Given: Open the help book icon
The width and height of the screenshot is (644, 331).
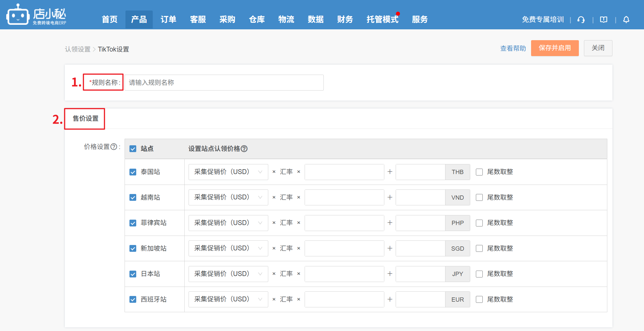Looking at the screenshot, I should 604,20.
